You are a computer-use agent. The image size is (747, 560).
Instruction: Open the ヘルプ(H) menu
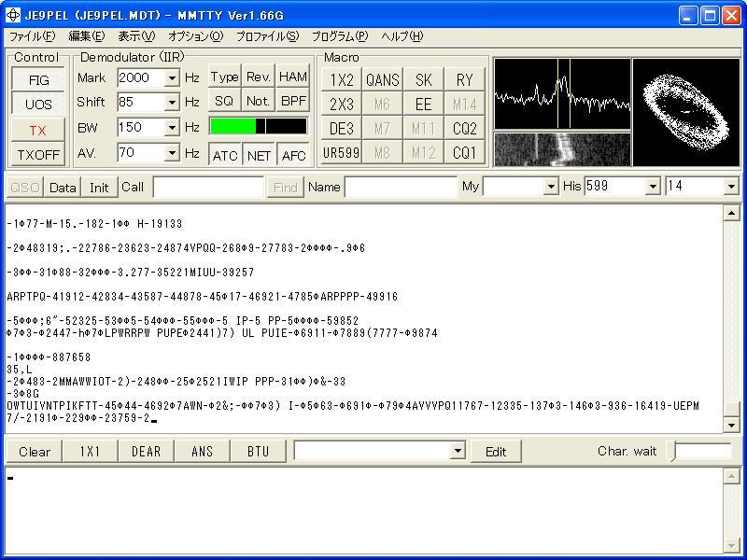click(x=402, y=36)
